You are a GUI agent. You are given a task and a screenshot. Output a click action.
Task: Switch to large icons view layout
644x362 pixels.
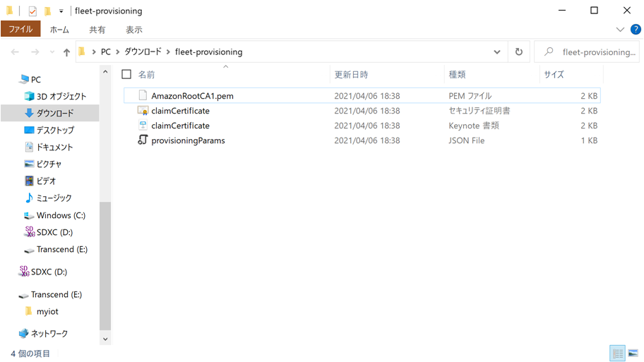point(633,353)
